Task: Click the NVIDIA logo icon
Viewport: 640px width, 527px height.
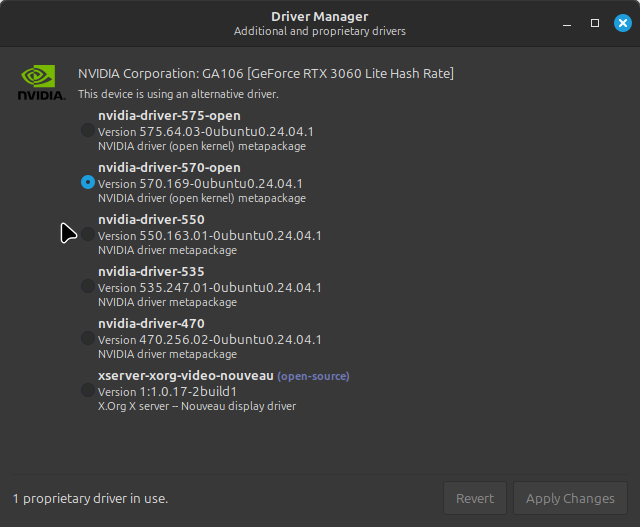Action: click(x=41, y=82)
